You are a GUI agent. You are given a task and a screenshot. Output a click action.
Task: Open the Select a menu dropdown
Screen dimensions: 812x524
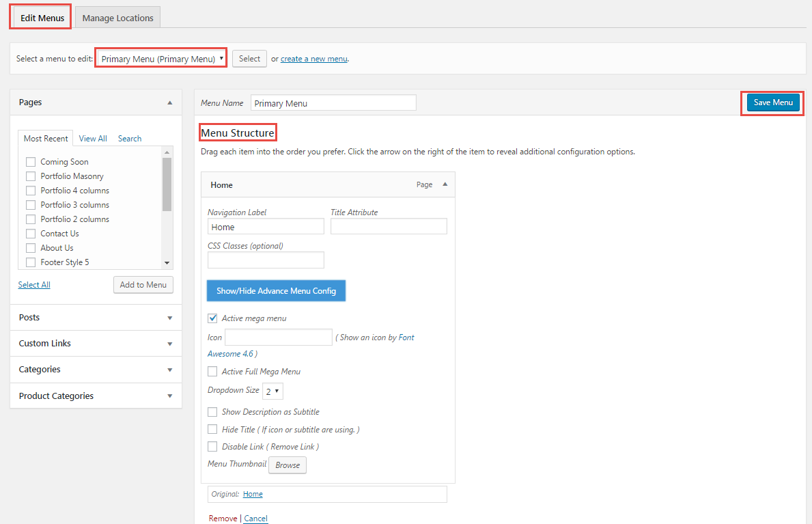point(161,59)
